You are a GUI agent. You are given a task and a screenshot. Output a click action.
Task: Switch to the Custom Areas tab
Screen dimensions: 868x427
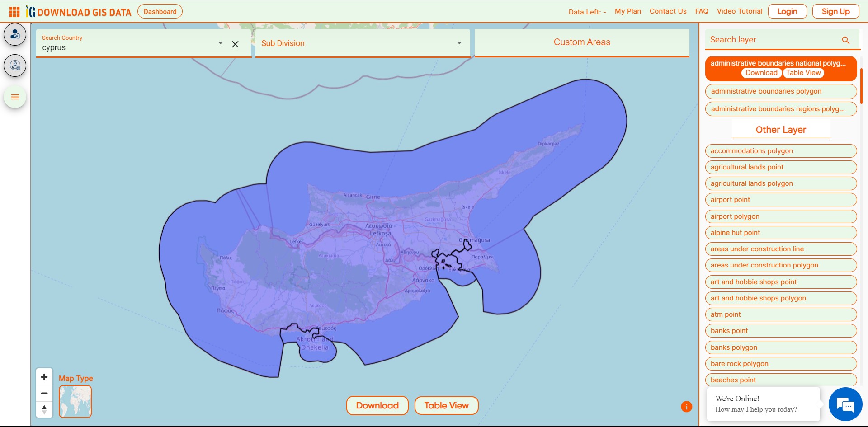[581, 42]
